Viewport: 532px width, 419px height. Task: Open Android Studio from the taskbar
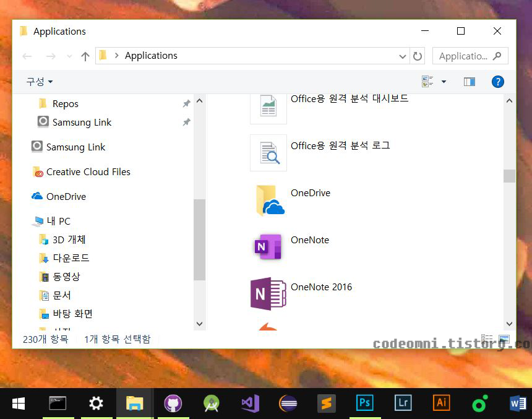coord(212,404)
